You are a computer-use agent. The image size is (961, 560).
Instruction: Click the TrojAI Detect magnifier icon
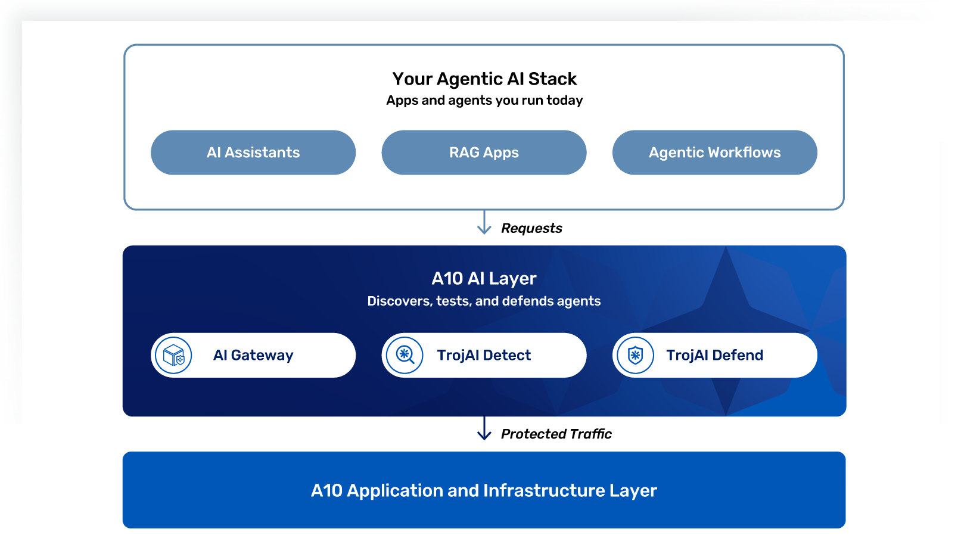pos(405,355)
